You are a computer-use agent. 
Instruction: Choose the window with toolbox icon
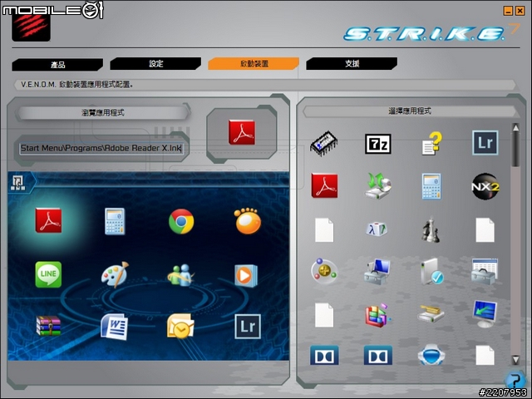485,272
